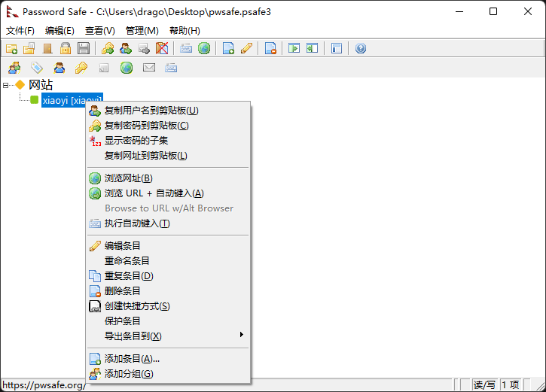The image size is (546, 392).
Task: Select 复制网址到剪贴板(L) menu entry
Action: [168, 156]
